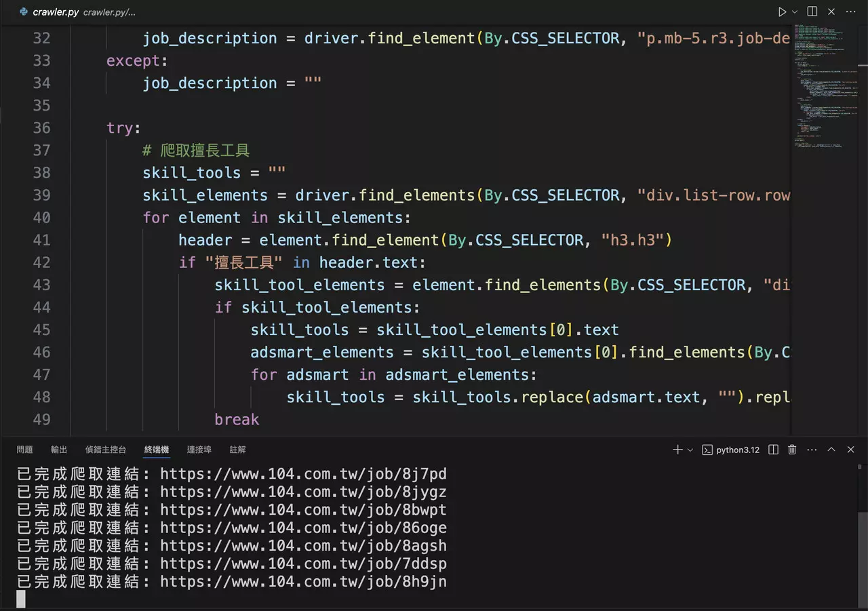This screenshot has width=868, height=611.
Task: Click the crawler.py editor tab
Action: click(x=56, y=12)
